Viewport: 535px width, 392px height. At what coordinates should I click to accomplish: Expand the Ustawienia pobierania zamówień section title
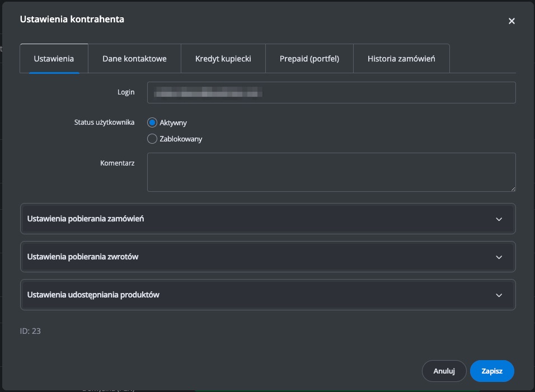coord(86,219)
